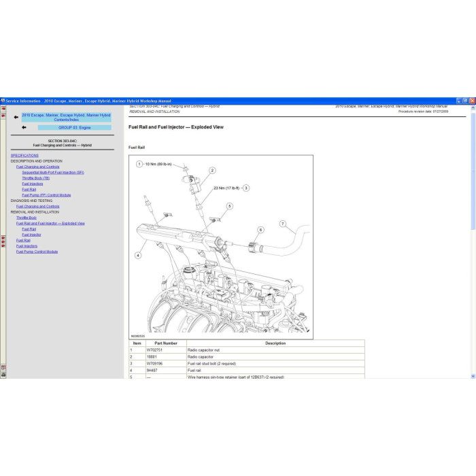Click the '10 Nm (89 lb-in)' torque label
The image size is (476, 476).
[158, 165]
